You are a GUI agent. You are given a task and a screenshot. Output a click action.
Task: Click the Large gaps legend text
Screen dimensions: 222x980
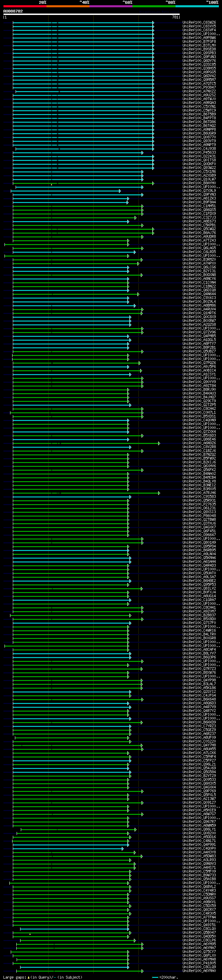(x=43, y=977)
